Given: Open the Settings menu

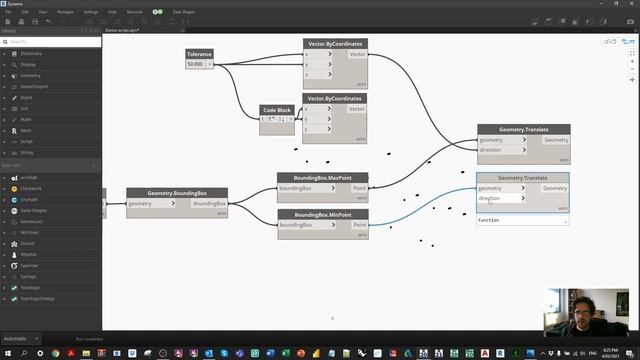Looking at the screenshot, I should coord(91,12).
